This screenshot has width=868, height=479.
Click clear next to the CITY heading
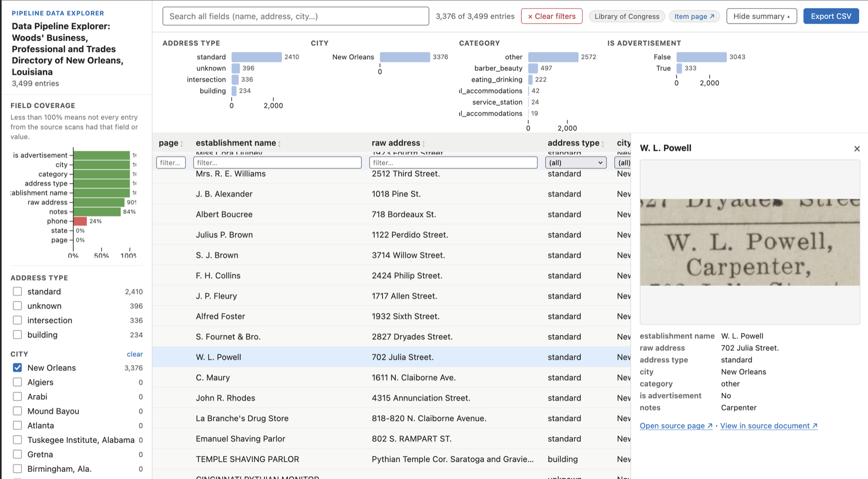pyautogui.click(x=134, y=354)
